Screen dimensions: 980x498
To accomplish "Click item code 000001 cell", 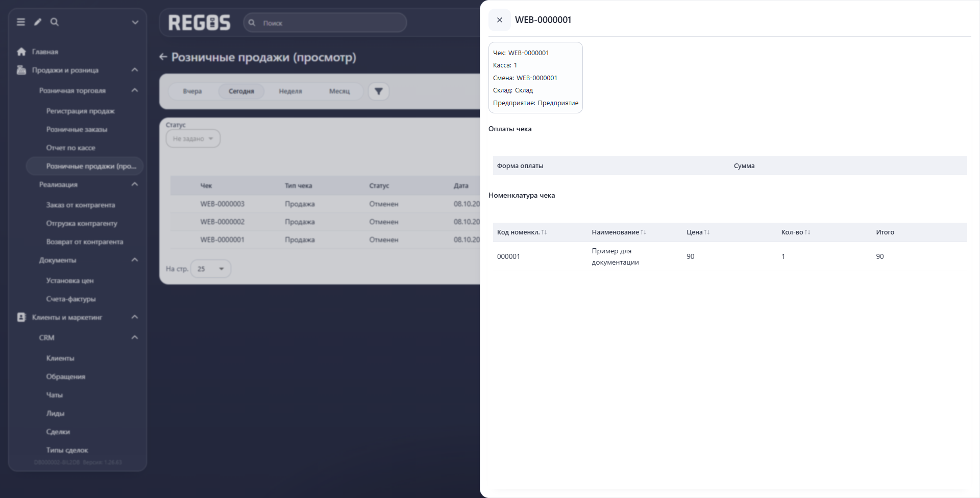I will [508, 256].
